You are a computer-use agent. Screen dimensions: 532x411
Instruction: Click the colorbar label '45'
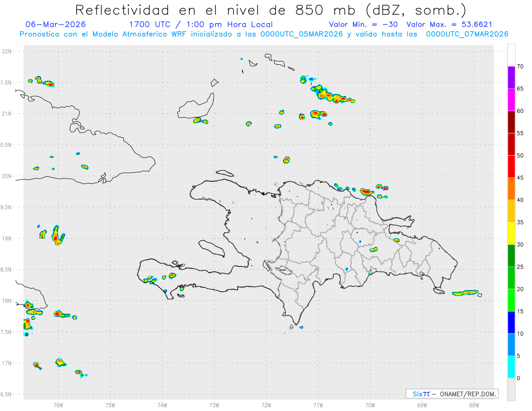coord(520,178)
